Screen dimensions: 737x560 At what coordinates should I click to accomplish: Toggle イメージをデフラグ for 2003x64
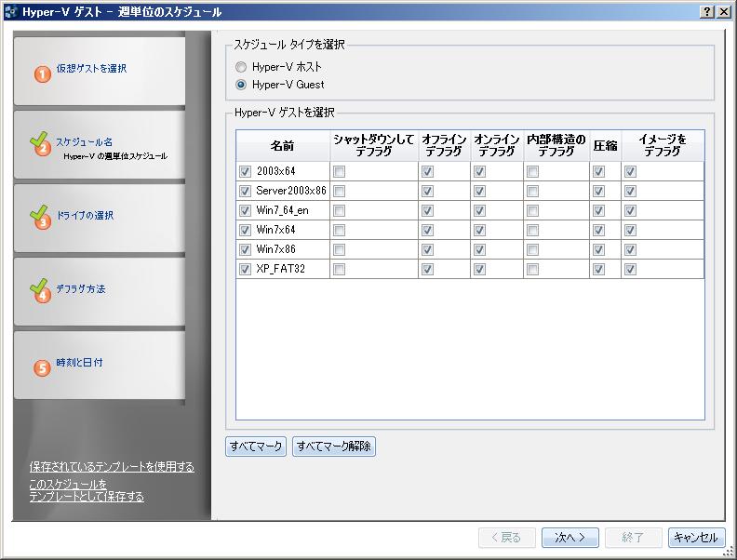pos(630,171)
